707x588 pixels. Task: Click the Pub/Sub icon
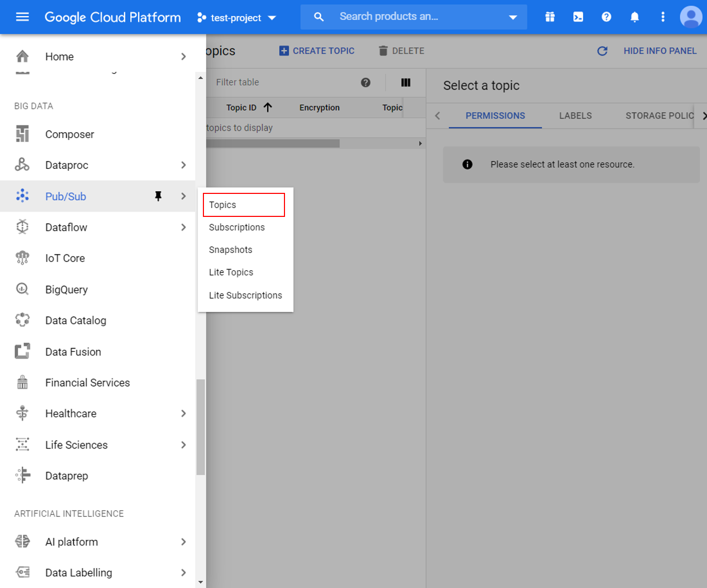pos(22,196)
